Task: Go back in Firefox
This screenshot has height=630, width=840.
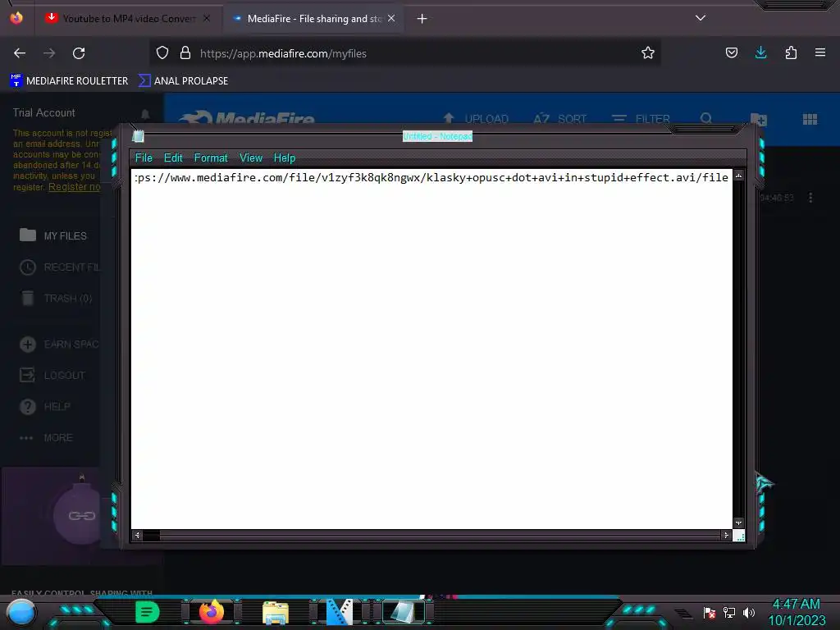Action: pos(20,53)
